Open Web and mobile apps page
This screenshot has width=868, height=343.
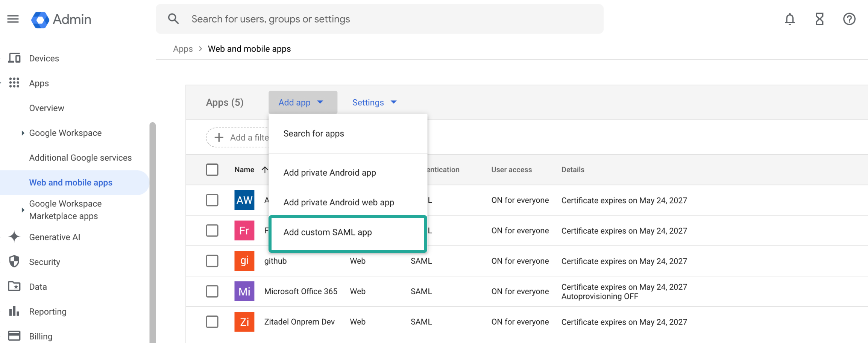tap(71, 182)
